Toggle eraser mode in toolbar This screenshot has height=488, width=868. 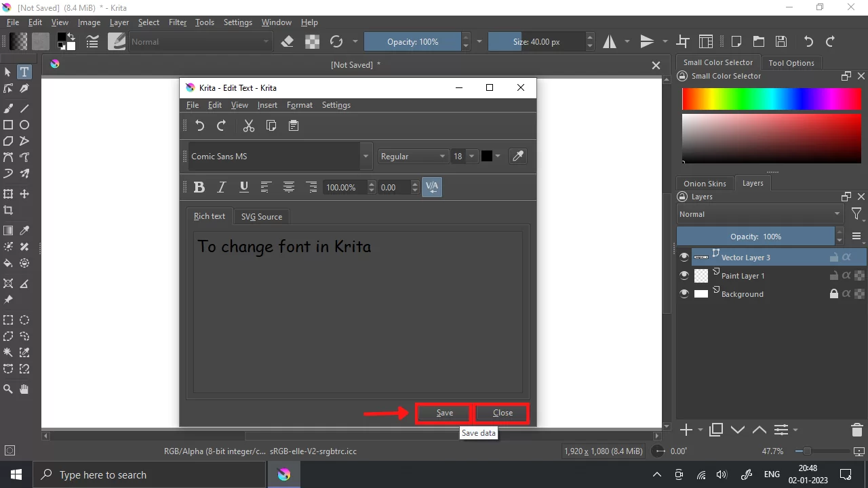pyautogui.click(x=288, y=41)
